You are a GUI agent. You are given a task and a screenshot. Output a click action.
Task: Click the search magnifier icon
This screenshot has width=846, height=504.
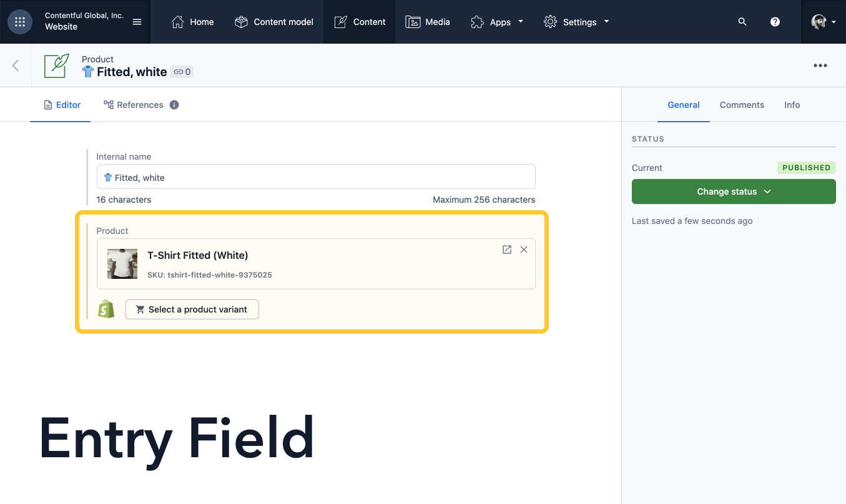742,22
